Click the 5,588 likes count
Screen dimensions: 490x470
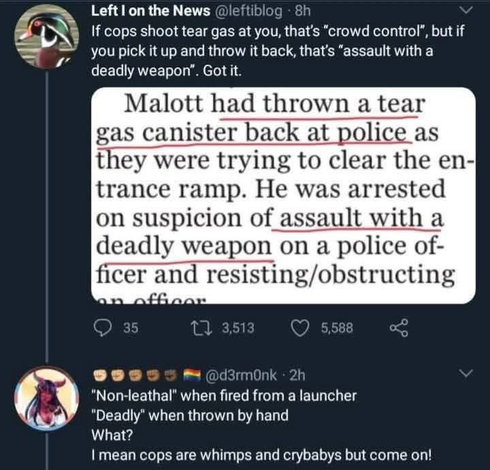pyautogui.click(x=337, y=328)
